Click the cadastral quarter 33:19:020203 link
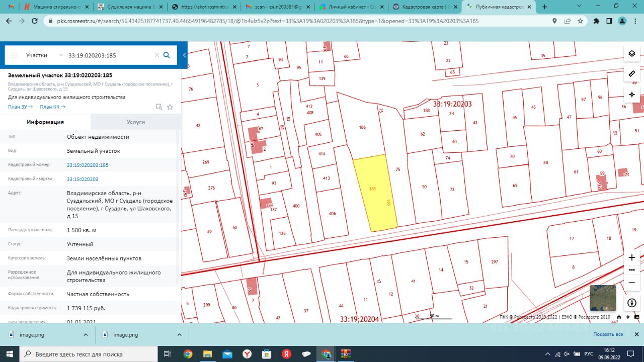Screen dimensions: 644x362 pos(83,179)
